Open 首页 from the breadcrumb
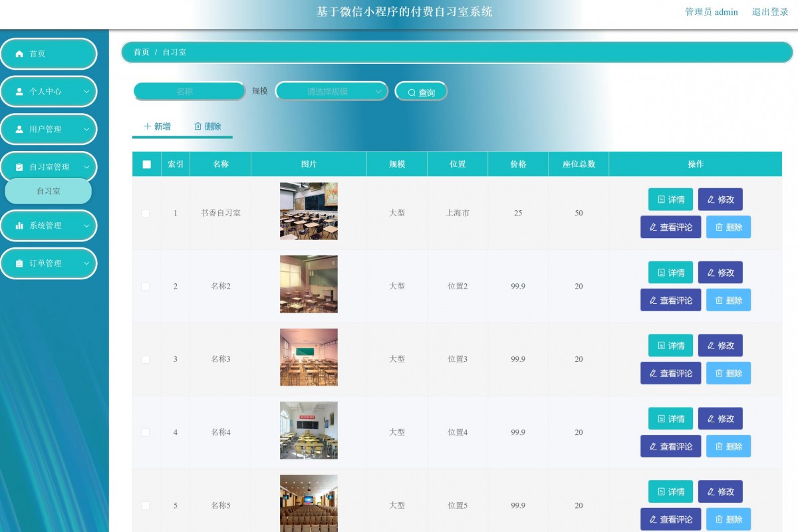Screen dimensions: 798x532 pos(140,53)
